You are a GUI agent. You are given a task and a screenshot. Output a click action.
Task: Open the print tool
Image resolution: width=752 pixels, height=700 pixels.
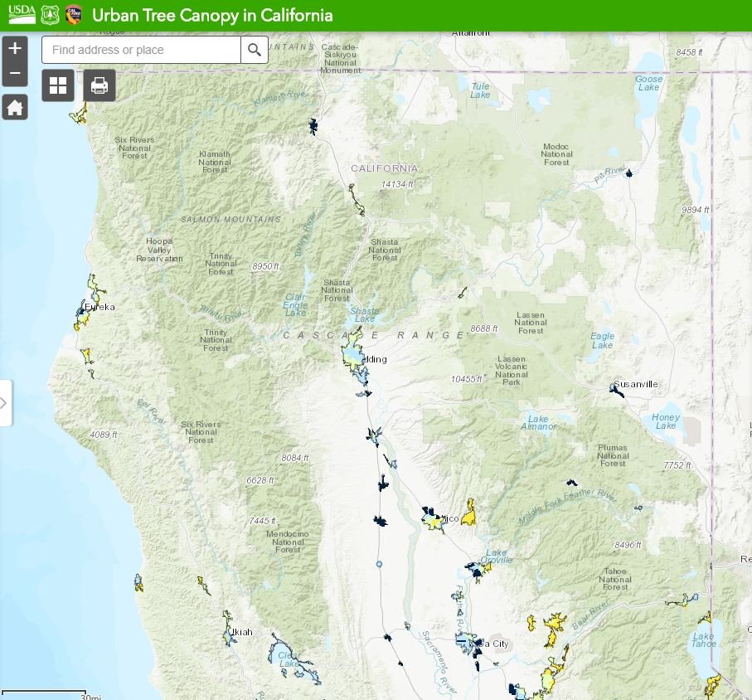pyautogui.click(x=99, y=85)
